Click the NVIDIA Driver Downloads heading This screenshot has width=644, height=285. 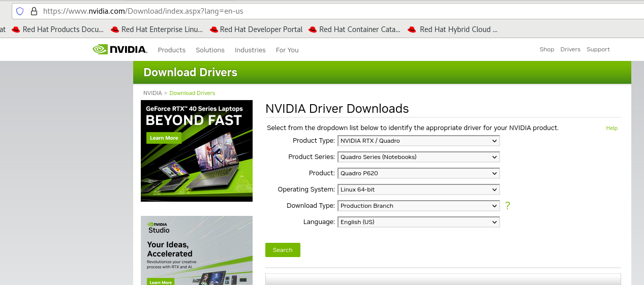pyautogui.click(x=337, y=108)
